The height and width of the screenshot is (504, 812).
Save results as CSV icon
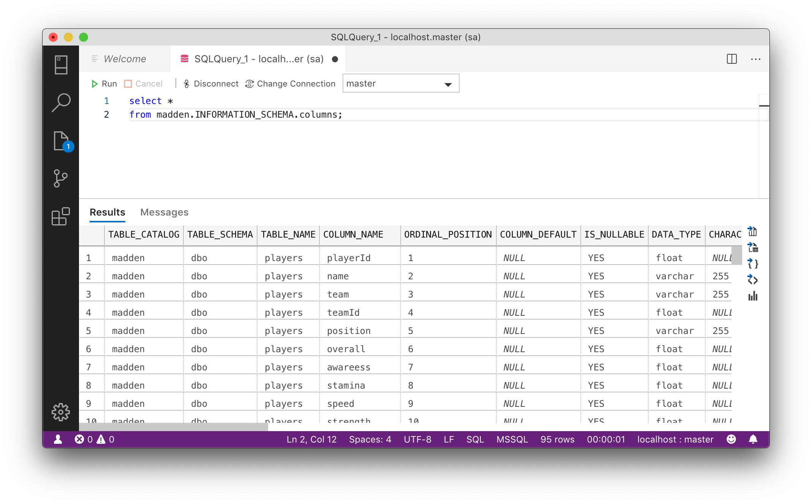[753, 231]
